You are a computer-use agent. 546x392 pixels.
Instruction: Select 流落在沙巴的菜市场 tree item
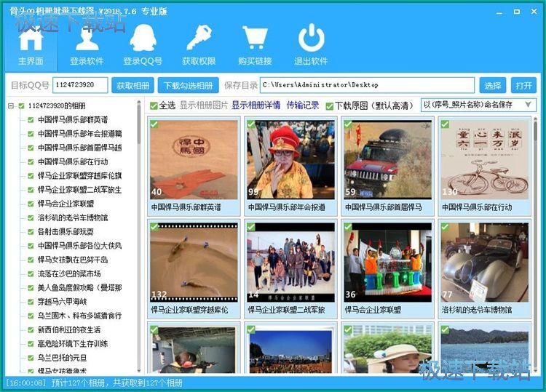(x=69, y=273)
